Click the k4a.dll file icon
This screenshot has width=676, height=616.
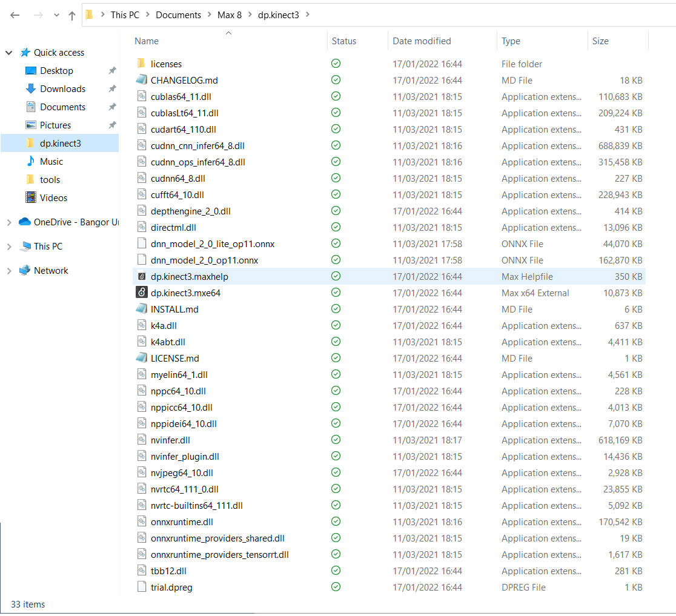tap(141, 325)
